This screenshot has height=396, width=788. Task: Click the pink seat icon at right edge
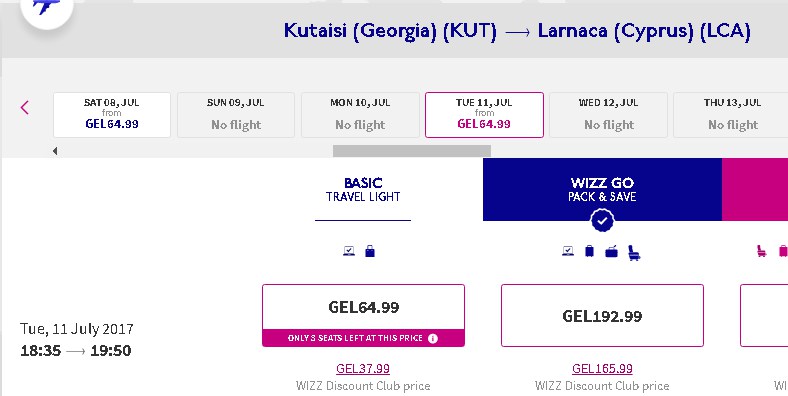click(761, 251)
